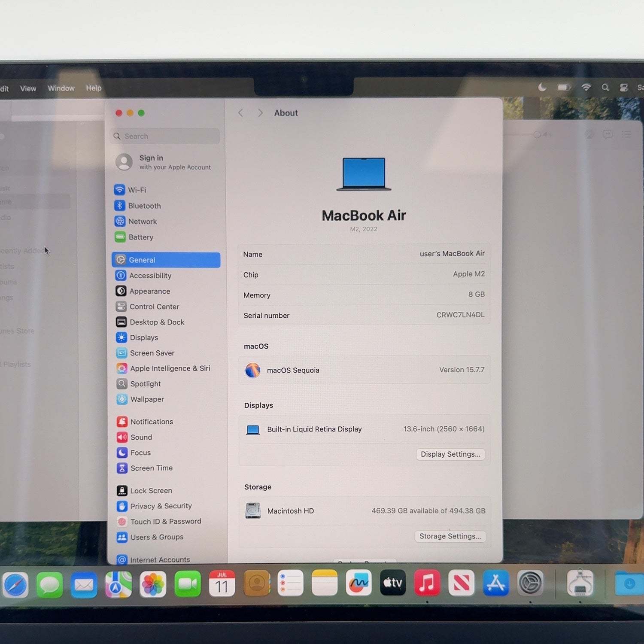Open Calendar from the Dock
This screenshot has height=644, width=644.
(x=222, y=583)
